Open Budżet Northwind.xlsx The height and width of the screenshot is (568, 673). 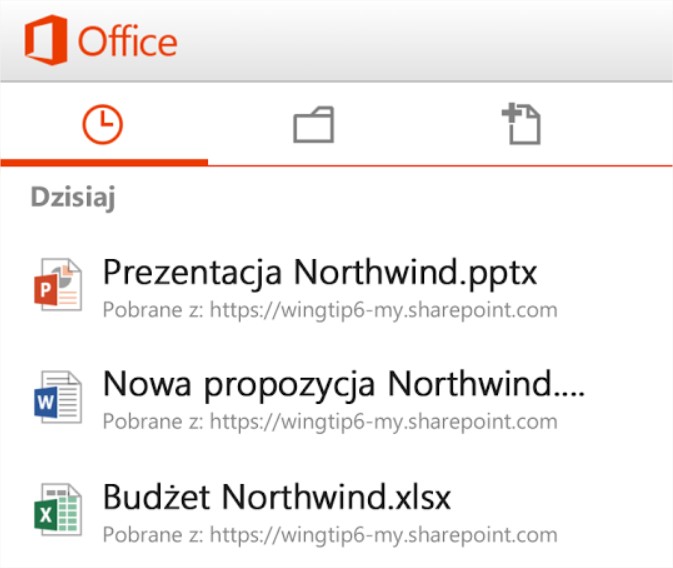click(278, 495)
